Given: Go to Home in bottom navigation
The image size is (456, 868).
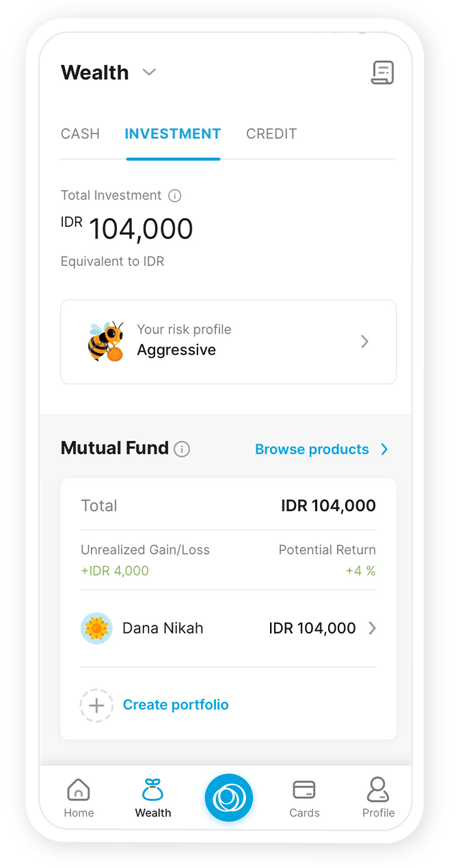Looking at the screenshot, I should tap(79, 798).
